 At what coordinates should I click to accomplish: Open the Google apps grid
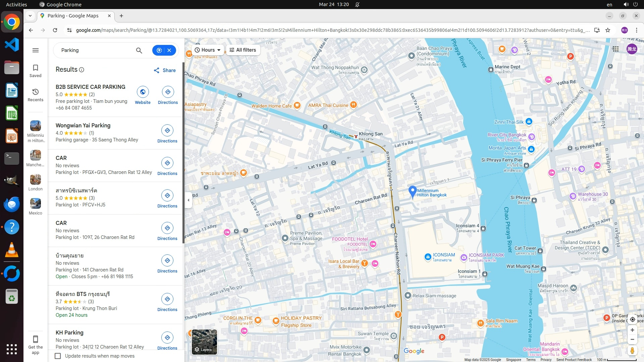tap(615, 49)
